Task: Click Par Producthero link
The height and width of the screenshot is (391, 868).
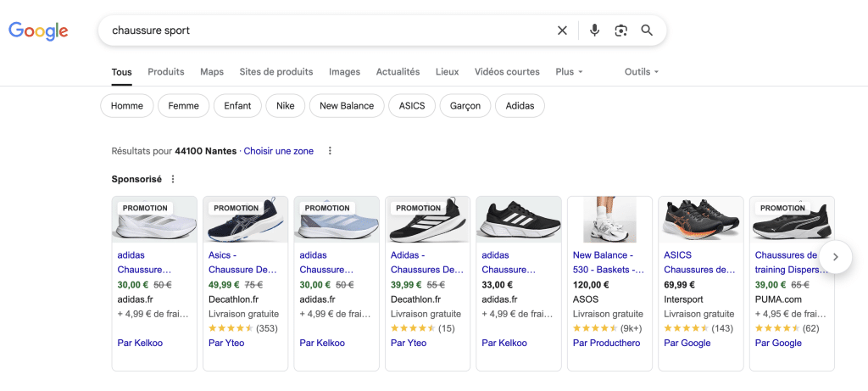Action: click(607, 343)
